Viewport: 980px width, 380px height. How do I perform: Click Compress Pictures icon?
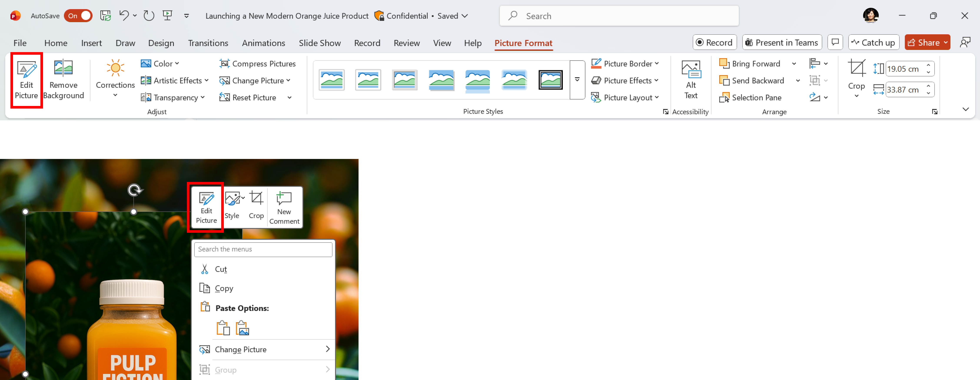(x=224, y=63)
